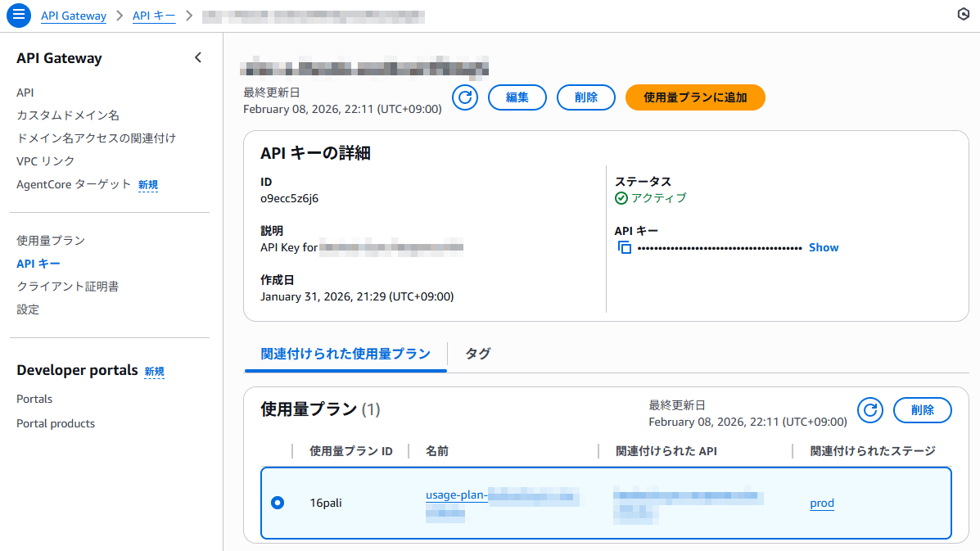Select the 16pali usage plan radio button

(x=278, y=503)
